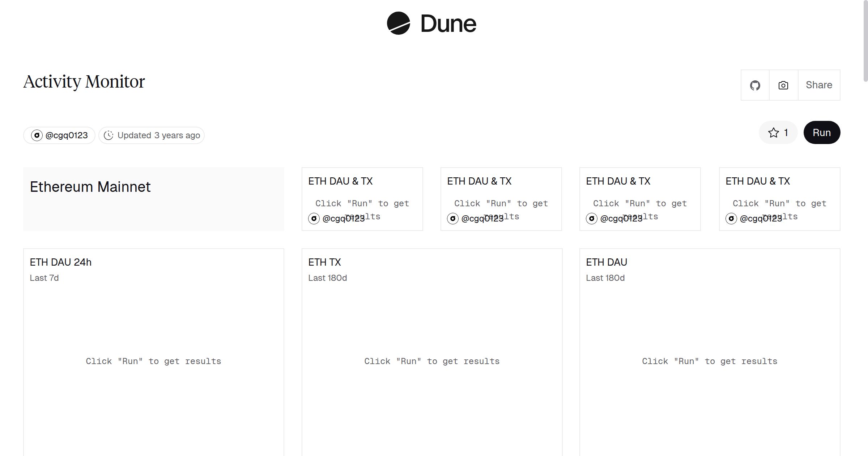Click the avatar icon beside the header @cgq0123
This screenshot has width=868, height=456.
[x=37, y=135]
